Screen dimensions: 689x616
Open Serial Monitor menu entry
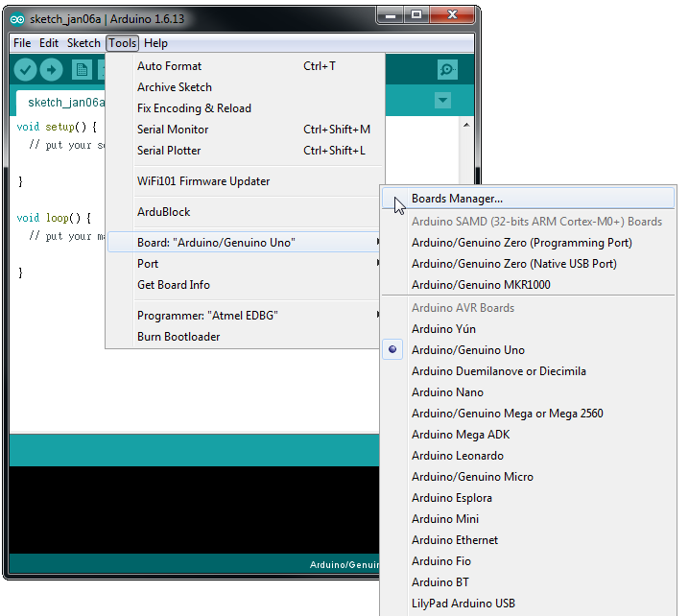pos(244,130)
